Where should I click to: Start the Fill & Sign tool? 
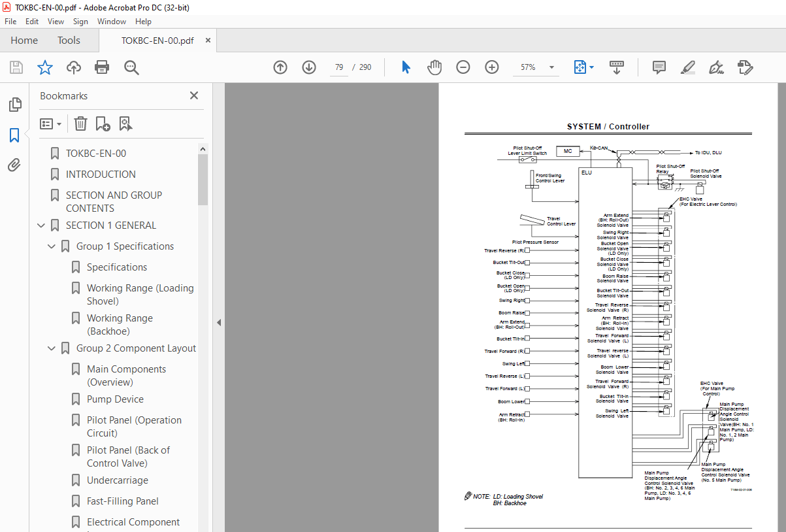pos(745,67)
